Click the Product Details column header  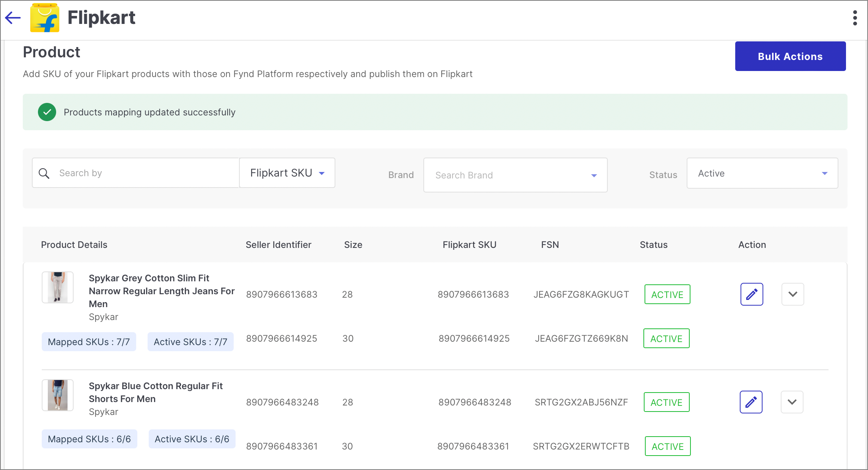74,245
